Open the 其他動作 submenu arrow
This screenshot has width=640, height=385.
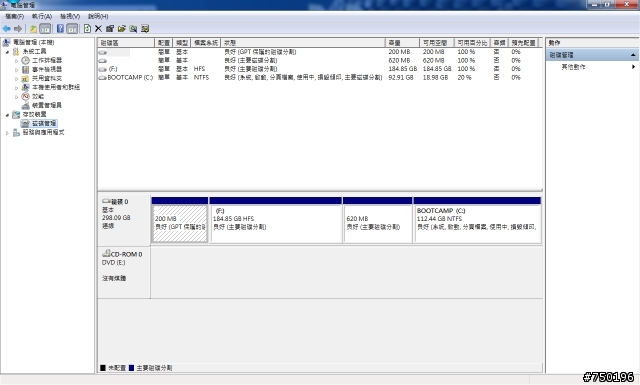pos(633,67)
